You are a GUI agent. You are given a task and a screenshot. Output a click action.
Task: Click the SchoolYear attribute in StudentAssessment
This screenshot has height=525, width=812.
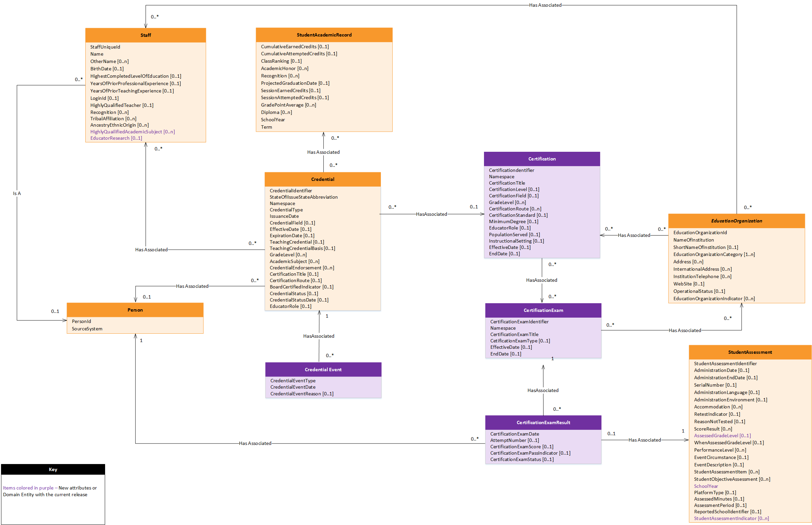(707, 486)
